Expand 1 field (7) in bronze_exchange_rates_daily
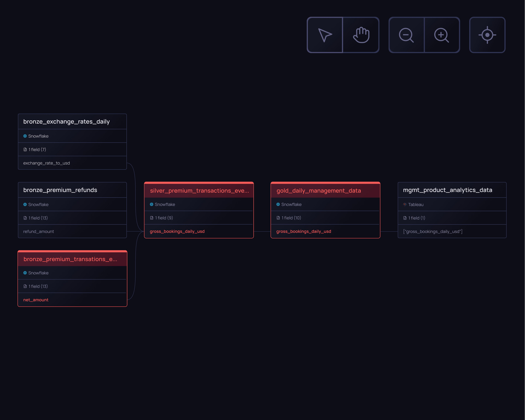Screen dimensions: 525x420 tap(37, 149)
